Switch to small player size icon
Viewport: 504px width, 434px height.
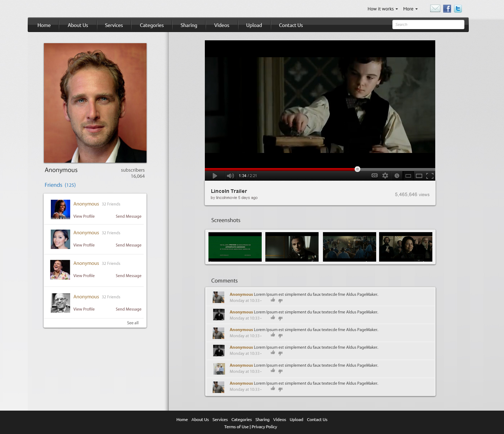pos(408,176)
